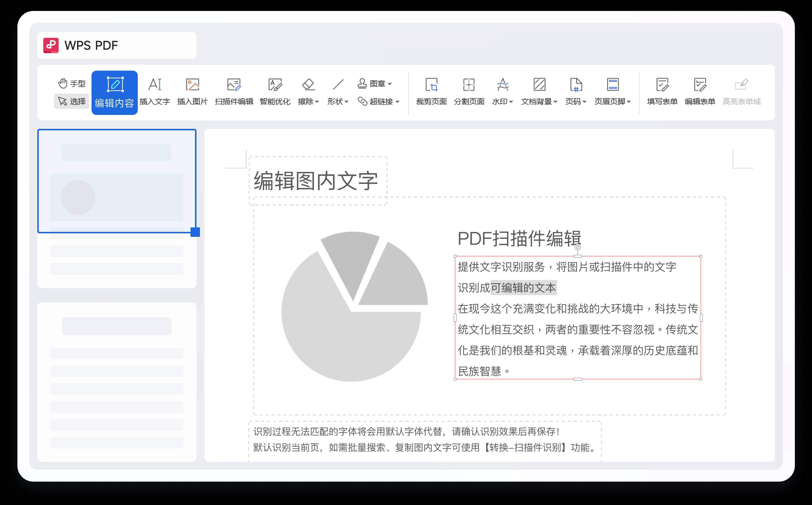Viewport: 812px width, 505px height.
Task: Select the 智能优化 optimization tool
Action: [275, 92]
